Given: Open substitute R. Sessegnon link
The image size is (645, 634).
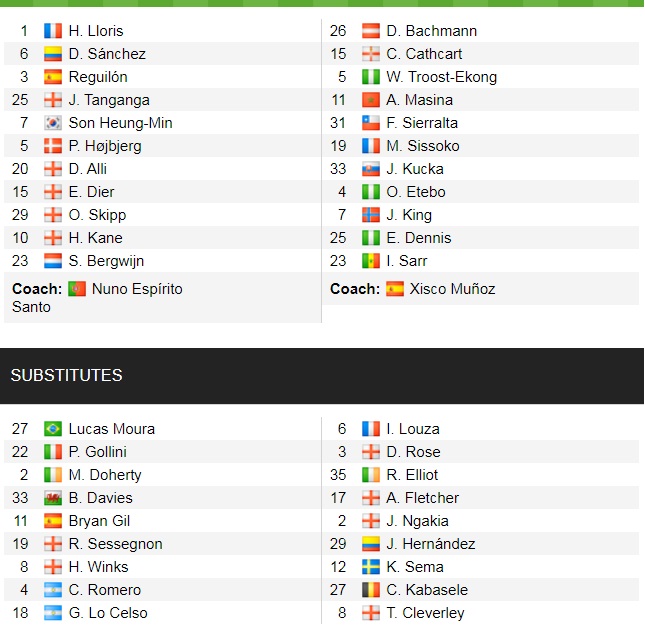Looking at the screenshot, I should click(116, 544).
